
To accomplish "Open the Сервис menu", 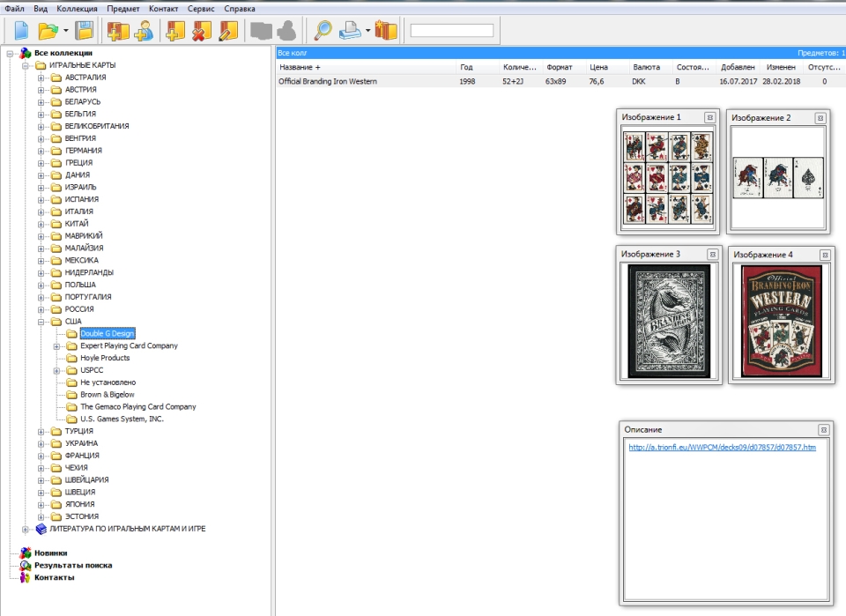I will coord(201,9).
